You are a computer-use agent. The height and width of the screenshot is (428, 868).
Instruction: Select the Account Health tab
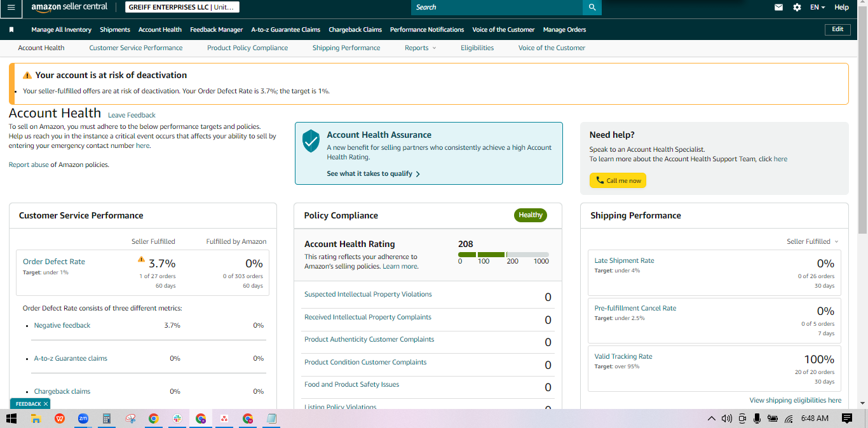[x=41, y=48]
